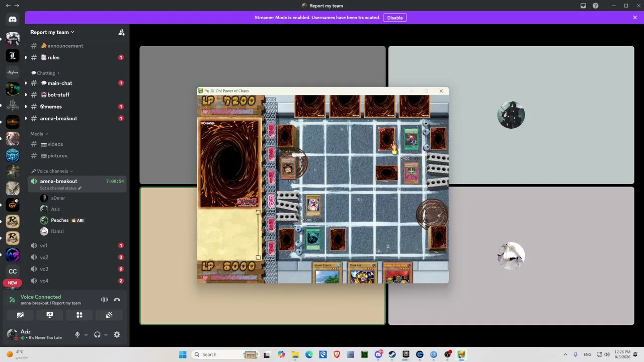Click the Voice Connected status text
644x362 pixels.
[41, 297]
